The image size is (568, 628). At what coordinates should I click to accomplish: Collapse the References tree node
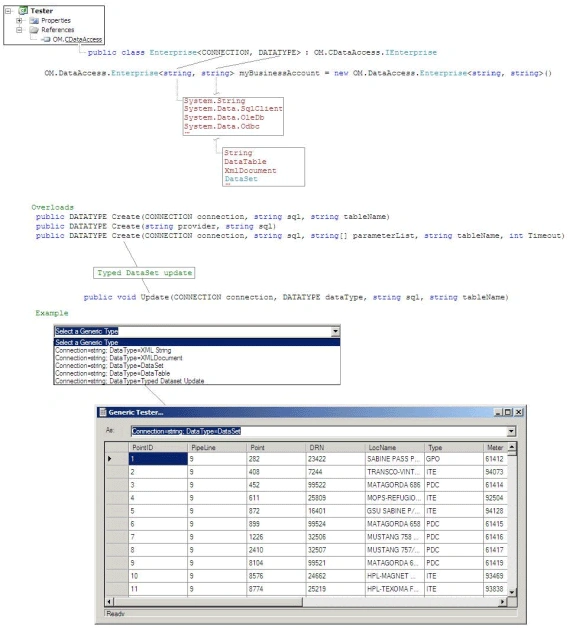pyautogui.click(x=19, y=30)
